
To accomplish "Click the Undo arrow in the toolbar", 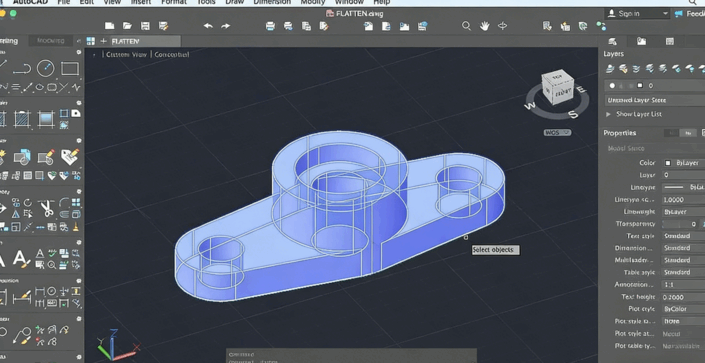I will pos(208,26).
